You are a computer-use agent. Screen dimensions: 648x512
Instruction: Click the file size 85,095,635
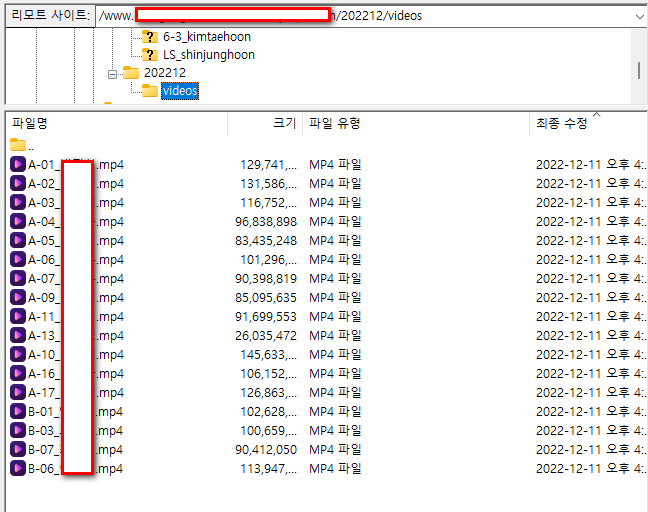pos(266,298)
